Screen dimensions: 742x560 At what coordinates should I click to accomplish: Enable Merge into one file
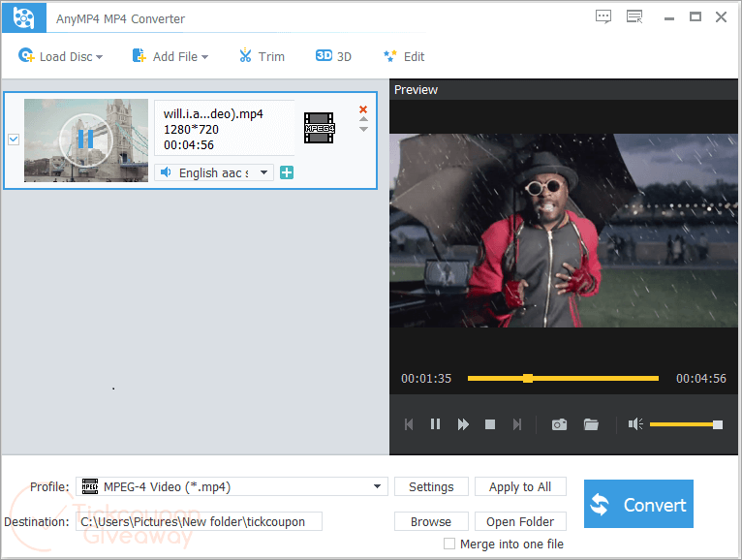point(449,544)
